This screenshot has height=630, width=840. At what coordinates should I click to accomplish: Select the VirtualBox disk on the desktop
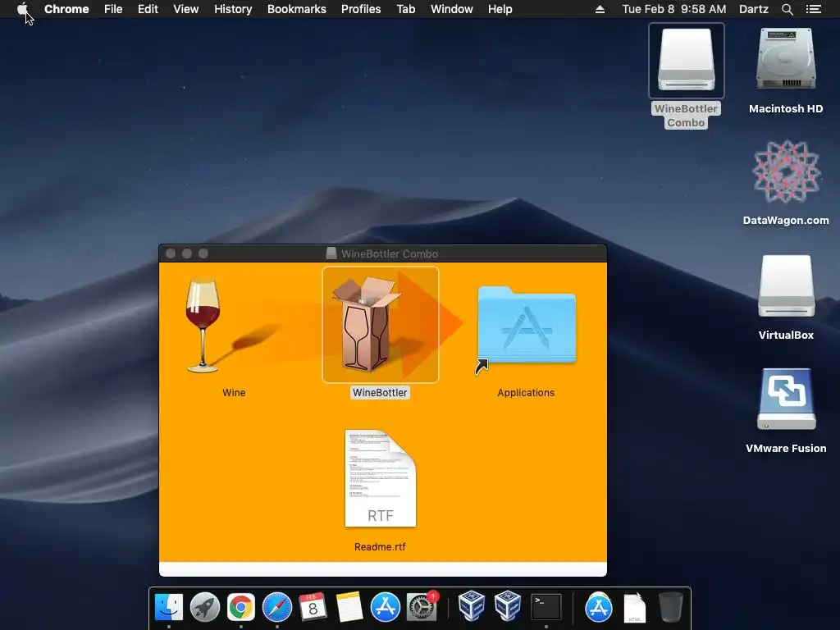[x=786, y=286]
